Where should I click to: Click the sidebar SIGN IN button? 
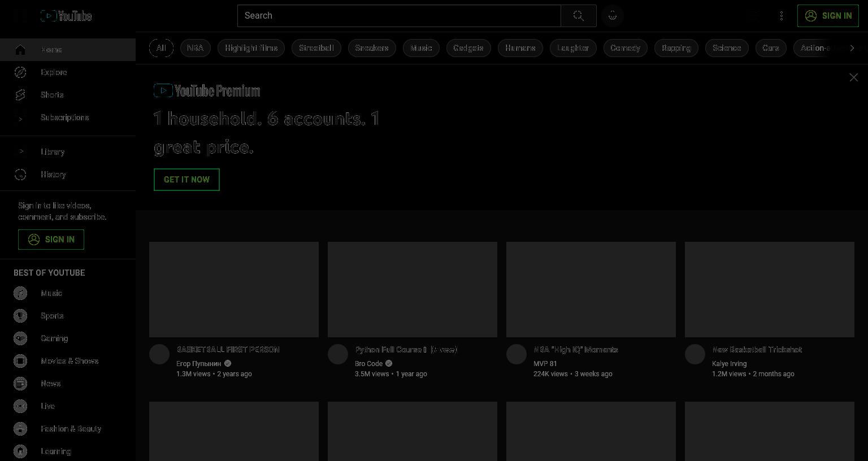[51, 240]
